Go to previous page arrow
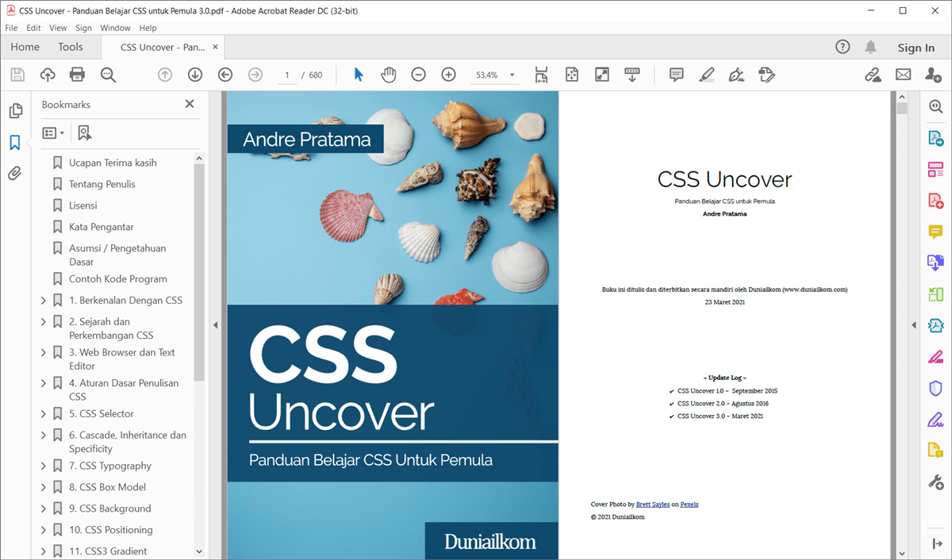Viewport: 952px width, 560px height. click(x=165, y=75)
